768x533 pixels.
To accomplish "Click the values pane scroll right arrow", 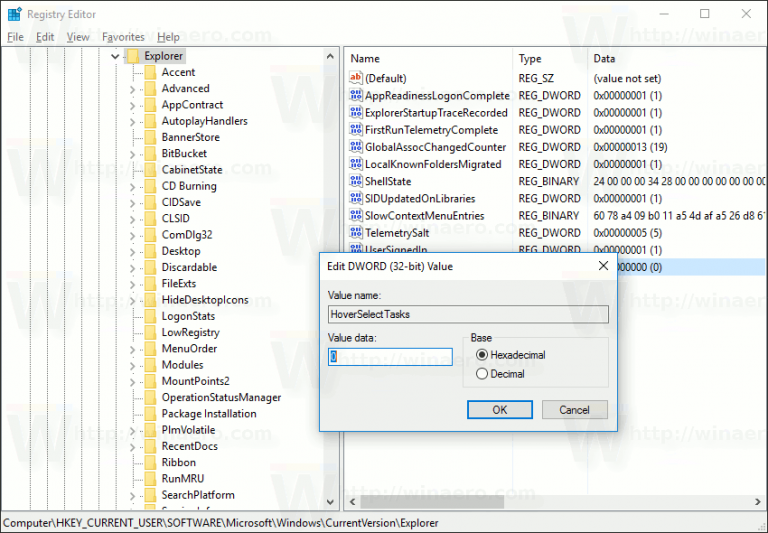I will coord(758,502).
